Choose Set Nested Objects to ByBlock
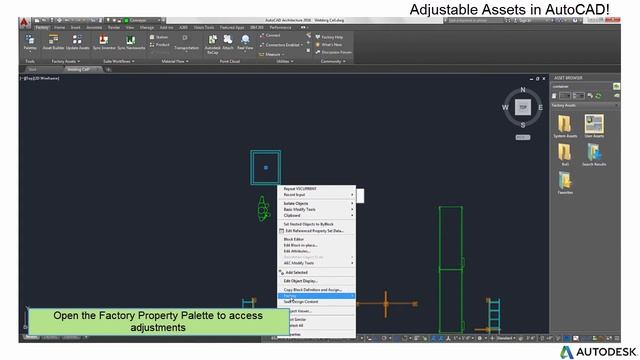This screenshot has width=640, height=360. [316, 224]
